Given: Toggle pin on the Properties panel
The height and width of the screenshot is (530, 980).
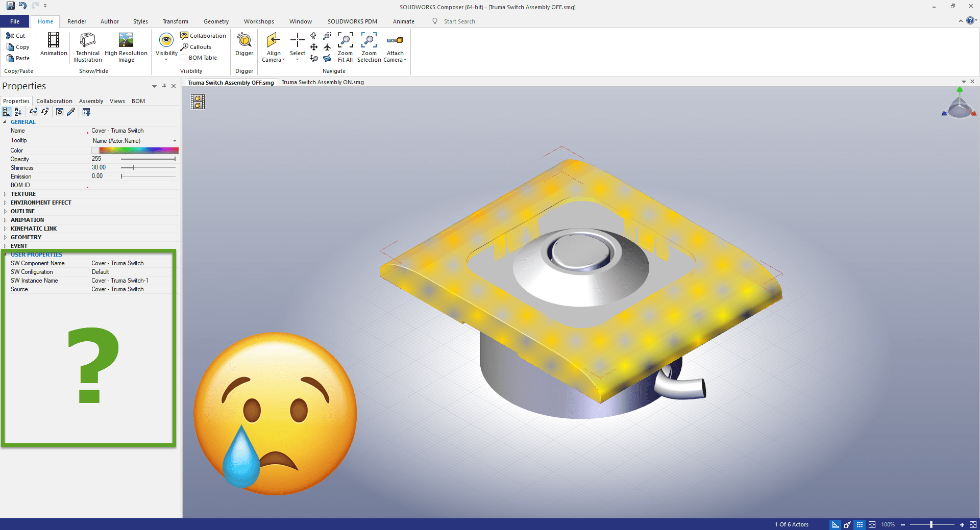Looking at the screenshot, I should point(164,86).
